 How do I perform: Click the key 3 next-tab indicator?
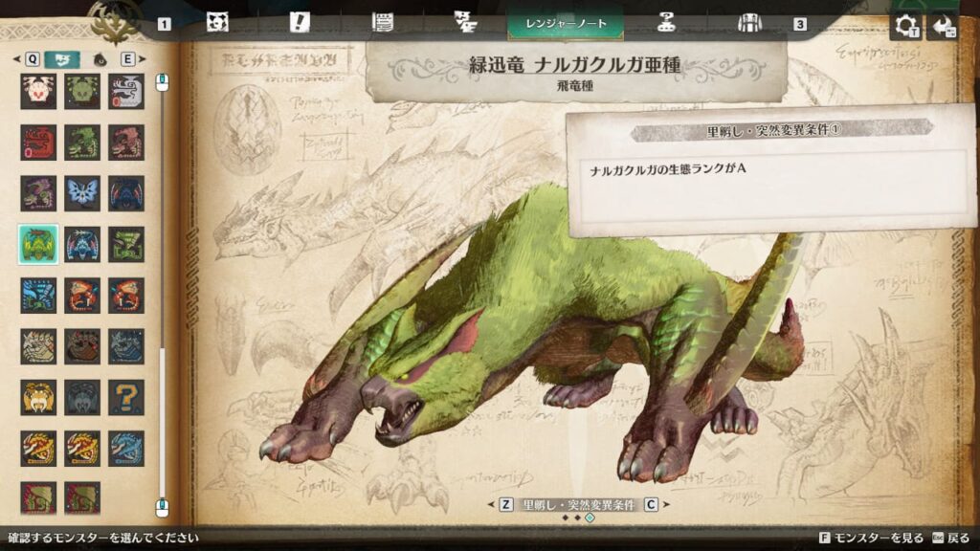pos(799,24)
